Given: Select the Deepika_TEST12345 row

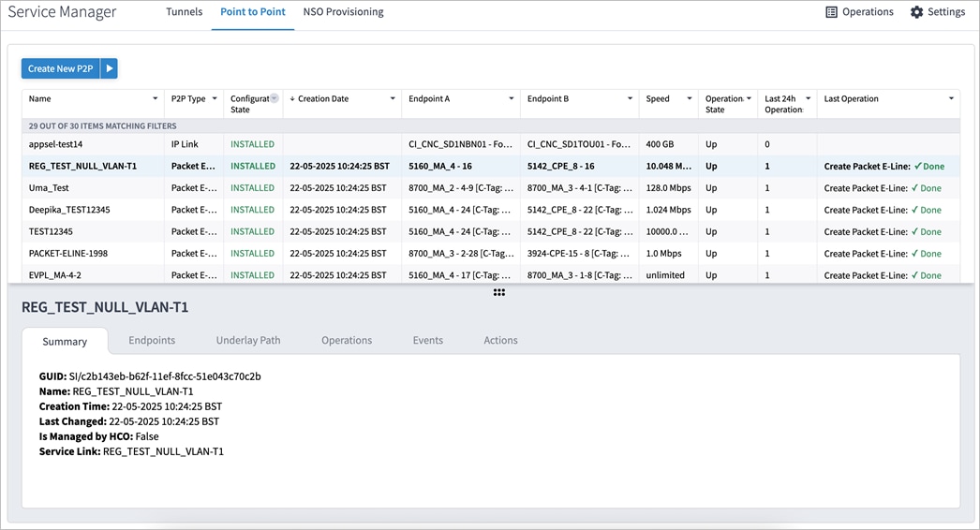Looking at the screenshot, I should pyautogui.click(x=69, y=210).
